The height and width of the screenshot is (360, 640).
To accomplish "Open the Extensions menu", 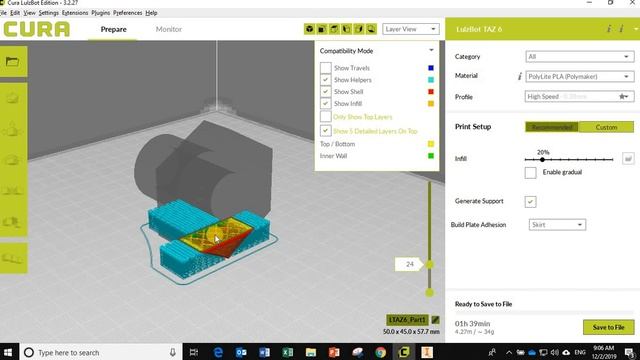I will (x=75, y=13).
